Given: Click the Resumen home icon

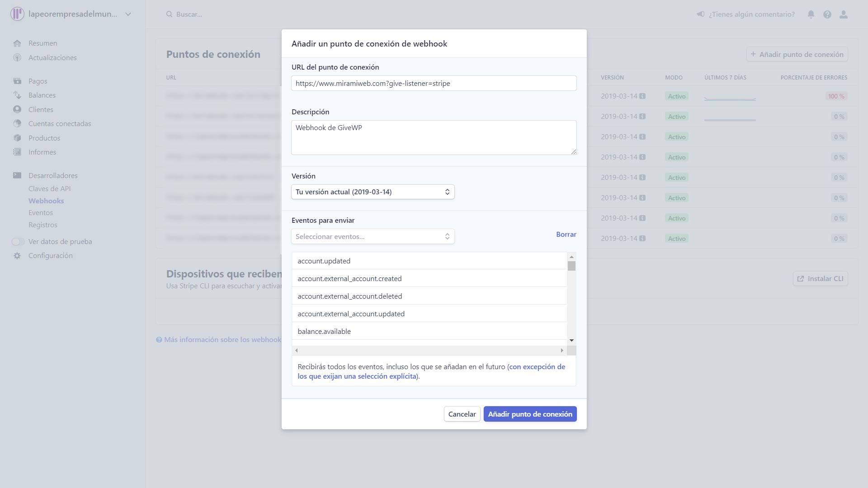Looking at the screenshot, I should [x=17, y=43].
